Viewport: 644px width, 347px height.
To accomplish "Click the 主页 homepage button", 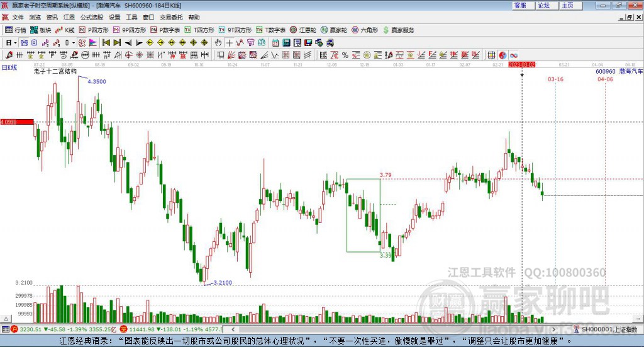I will point(571,5).
